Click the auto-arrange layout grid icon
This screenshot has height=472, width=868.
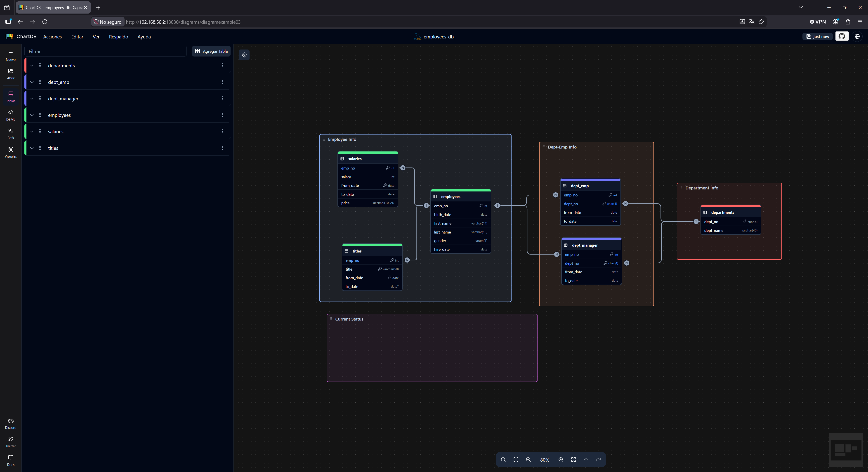click(x=573, y=460)
